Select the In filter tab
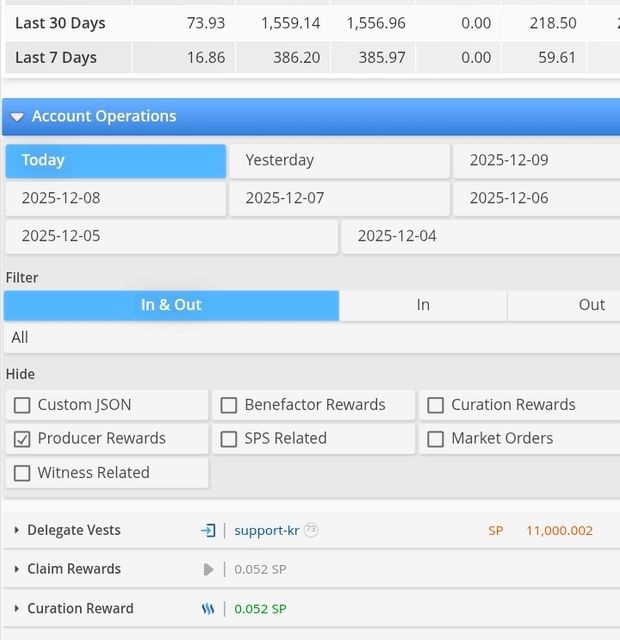Image resolution: width=620 pixels, height=640 pixels. click(423, 305)
